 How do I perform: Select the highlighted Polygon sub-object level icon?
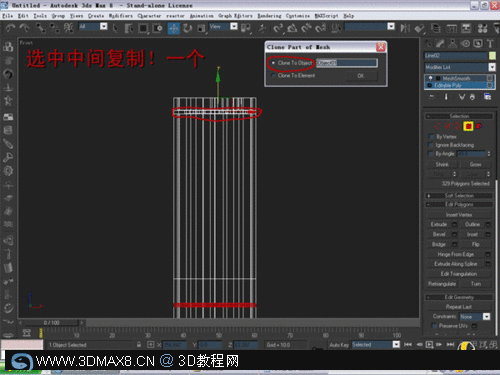(468, 126)
